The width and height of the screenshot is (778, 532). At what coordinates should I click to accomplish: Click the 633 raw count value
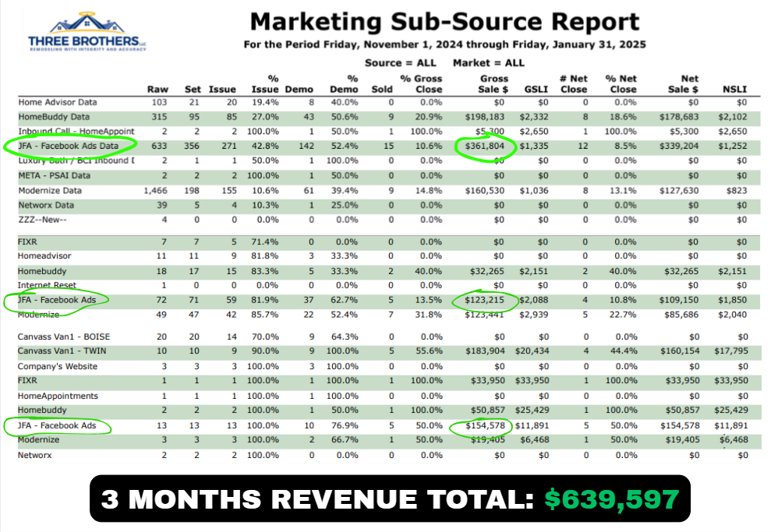[159, 146]
